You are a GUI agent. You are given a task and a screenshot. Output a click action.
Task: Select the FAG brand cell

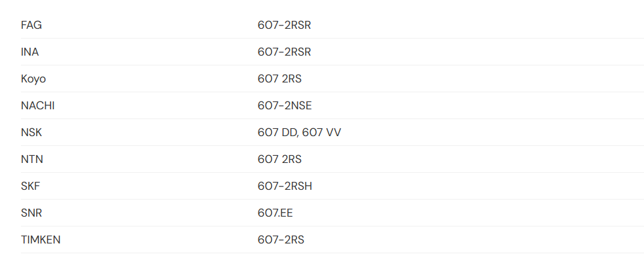pyautogui.click(x=31, y=26)
